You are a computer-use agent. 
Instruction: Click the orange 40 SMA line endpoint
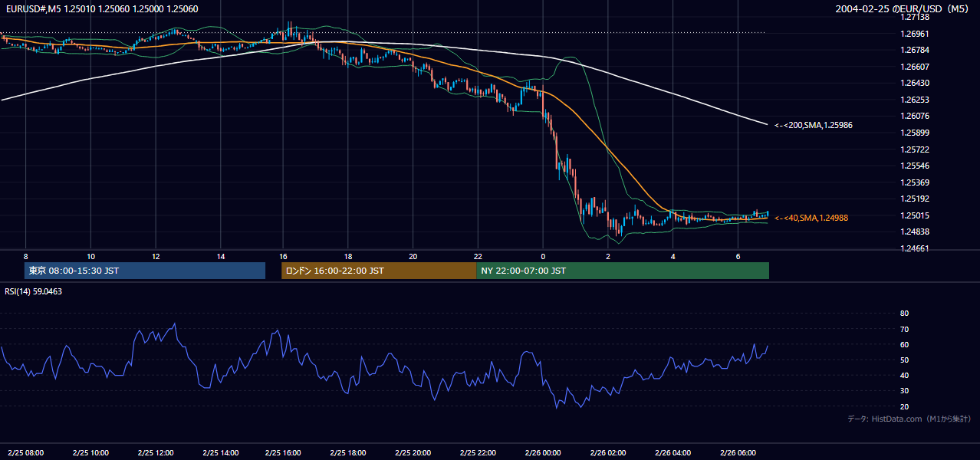click(767, 218)
